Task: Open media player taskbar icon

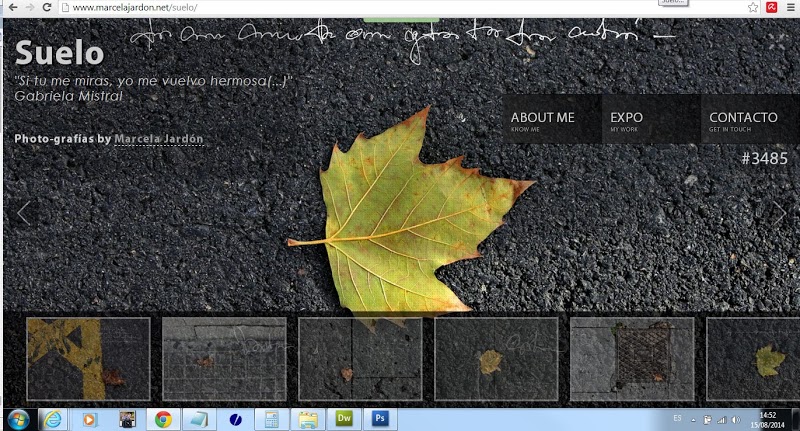Action: [x=89, y=420]
